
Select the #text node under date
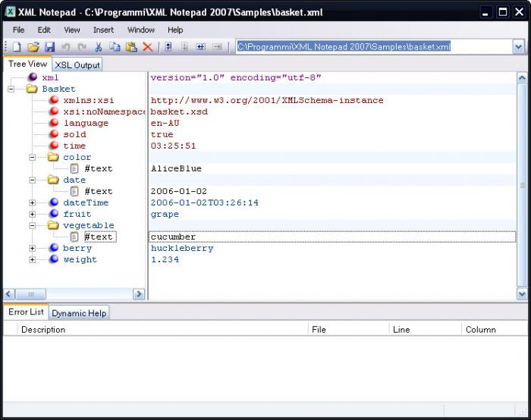(98, 191)
